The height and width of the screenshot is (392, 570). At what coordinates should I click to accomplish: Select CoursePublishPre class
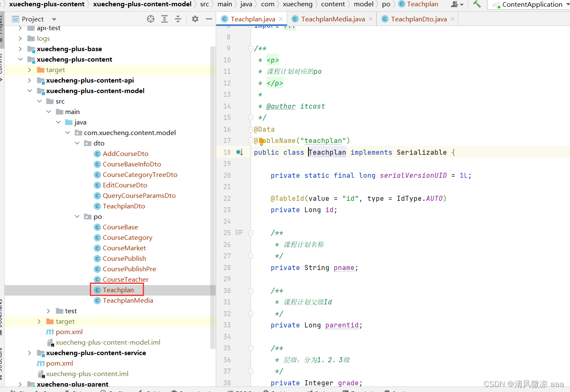coord(129,269)
